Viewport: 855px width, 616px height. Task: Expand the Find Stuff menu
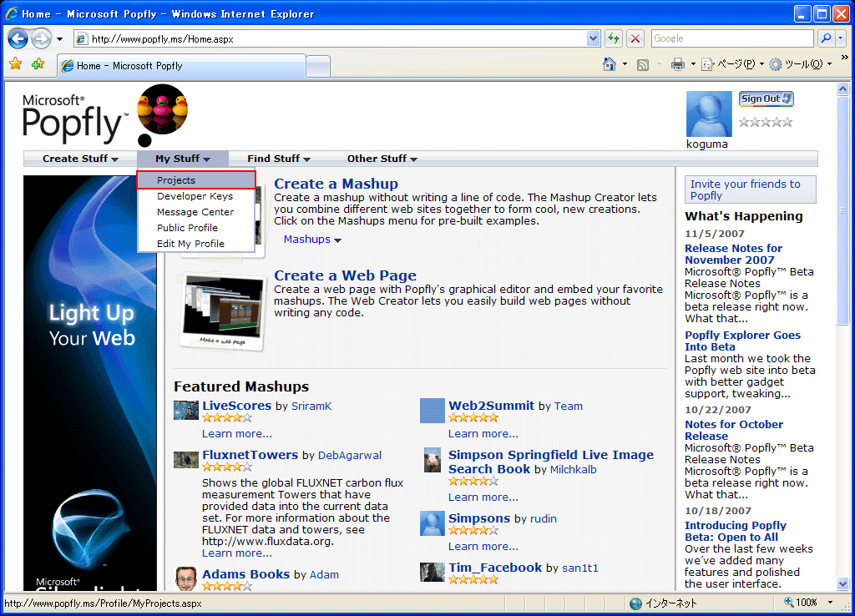[279, 159]
